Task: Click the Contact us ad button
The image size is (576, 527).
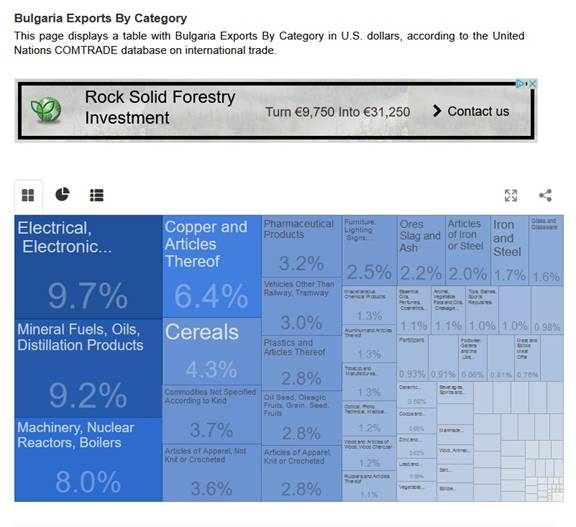Action: pyautogui.click(x=472, y=111)
